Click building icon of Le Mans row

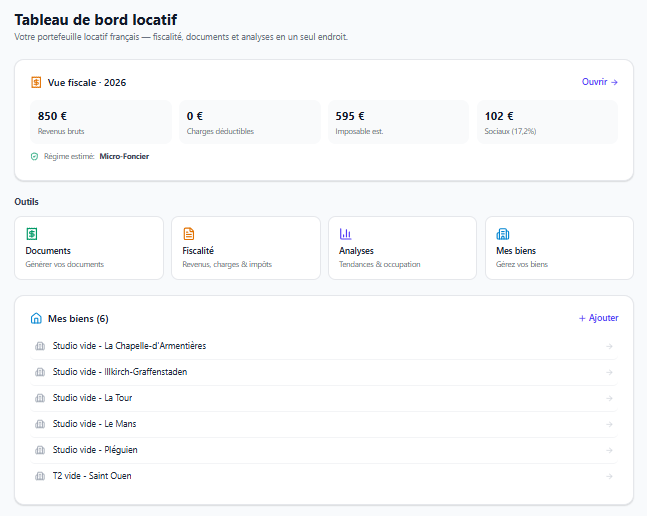point(40,424)
